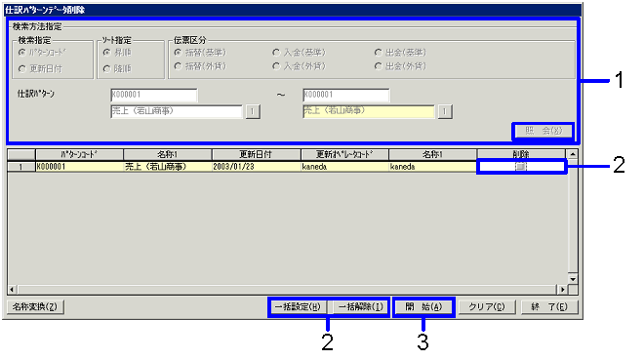Choose 降順 sort order

tap(106, 69)
